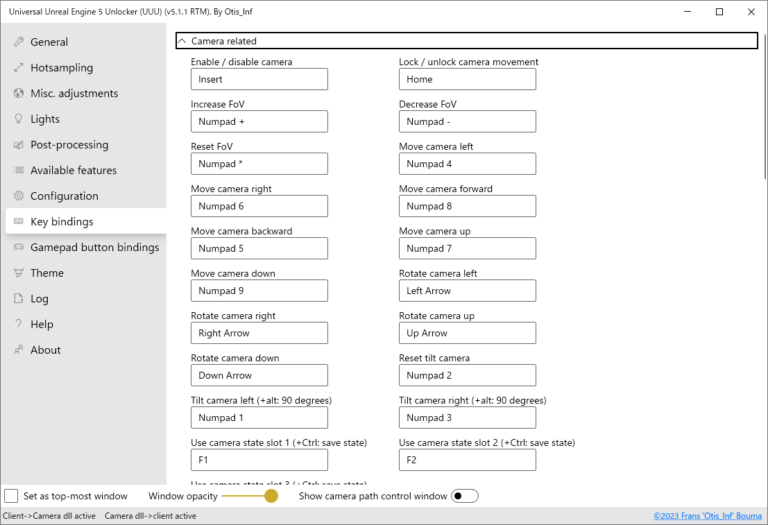Screen dimensions: 768x525
Task: Click the Rotate camera left binding field
Action: tap(467, 291)
